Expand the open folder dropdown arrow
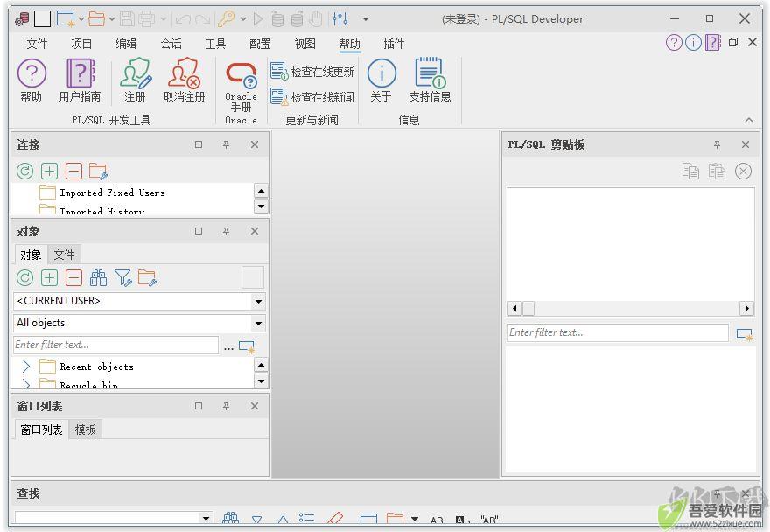This screenshot has width=770, height=532. 112,19
